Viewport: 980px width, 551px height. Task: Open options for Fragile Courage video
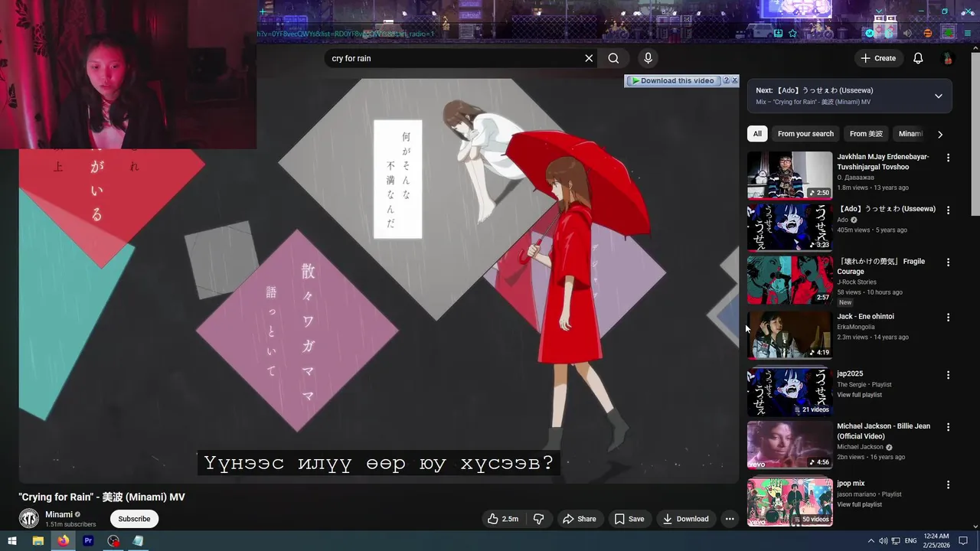pyautogui.click(x=948, y=262)
